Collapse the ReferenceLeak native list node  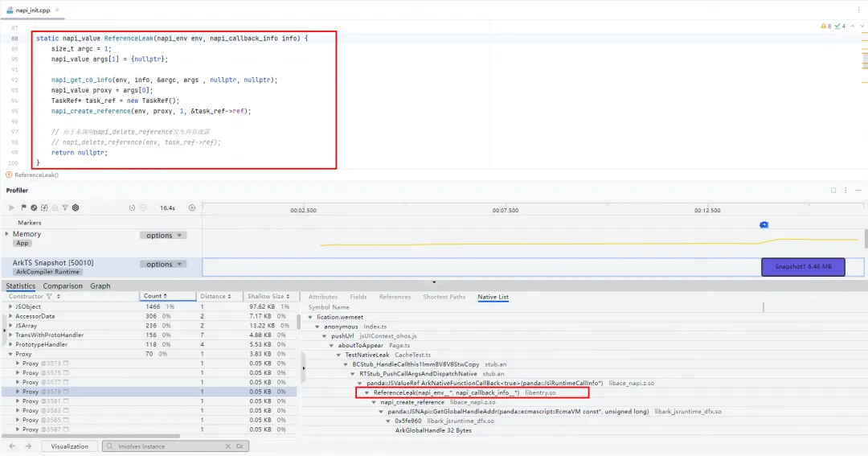366,392
